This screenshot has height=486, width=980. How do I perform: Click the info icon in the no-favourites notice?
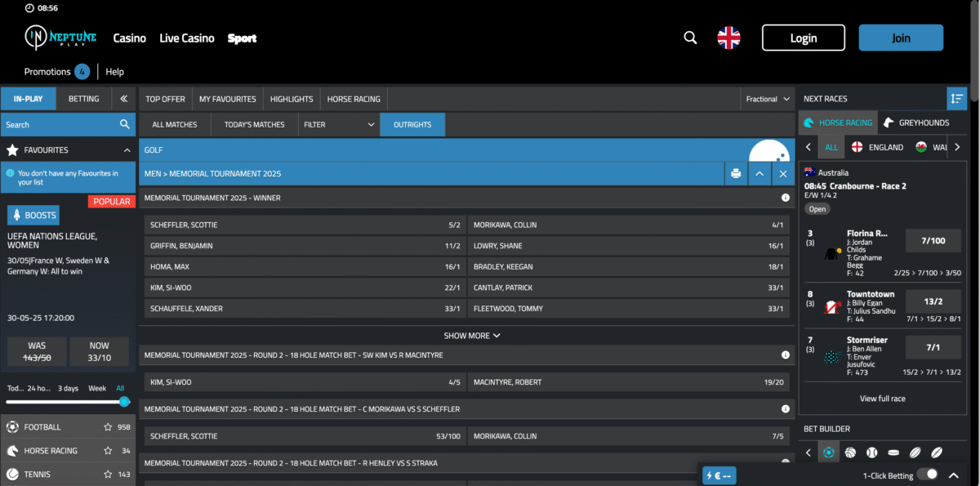(x=10, y=173)
